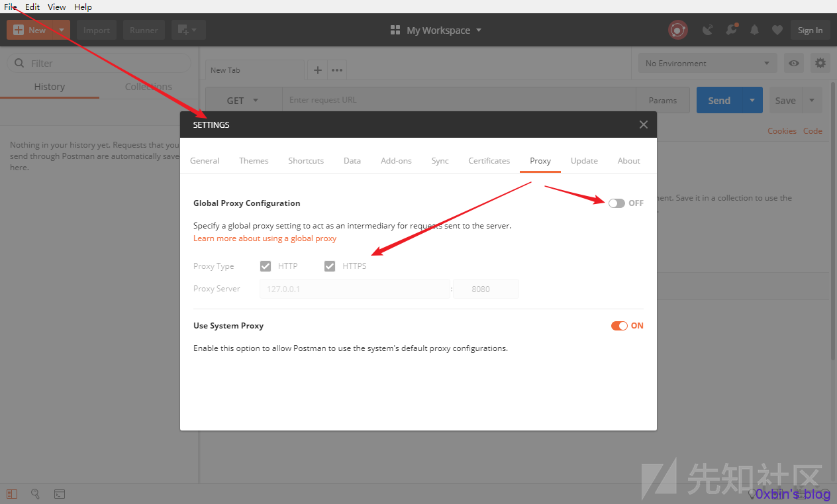Viewport: 837px width, 504px height.
Task: Click the proxy server 127.0.0.1 field
Action: (355, 289)
